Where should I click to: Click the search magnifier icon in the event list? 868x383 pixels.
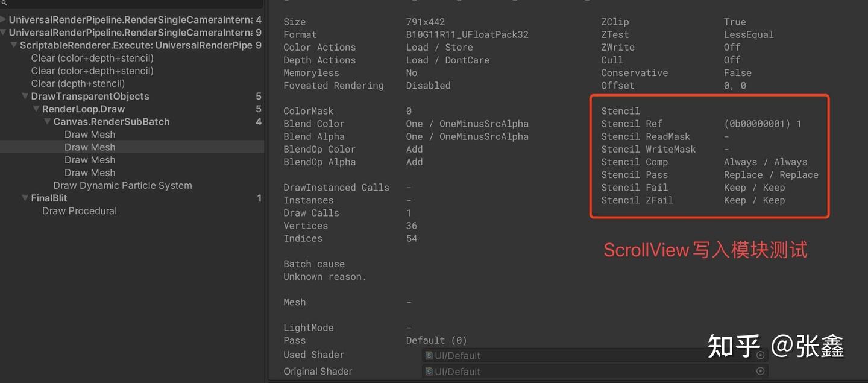click(x=4, y=3)
